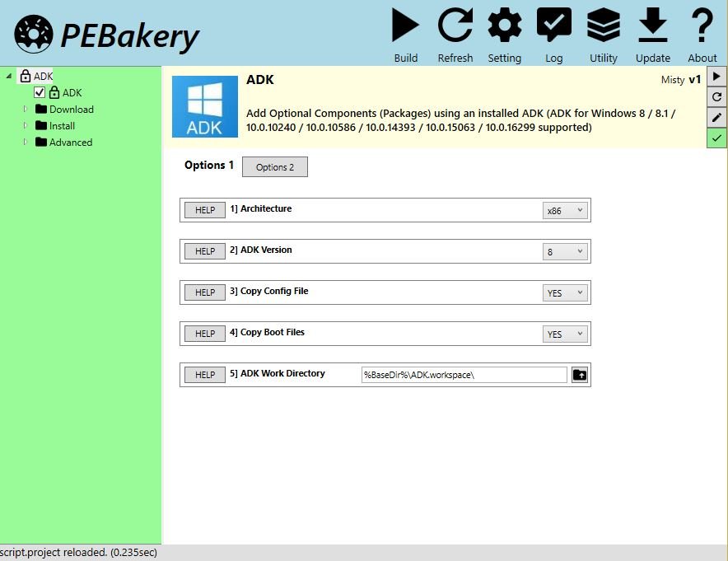Click the blue ADK Windows logo thumbnail

click(205, 106)
